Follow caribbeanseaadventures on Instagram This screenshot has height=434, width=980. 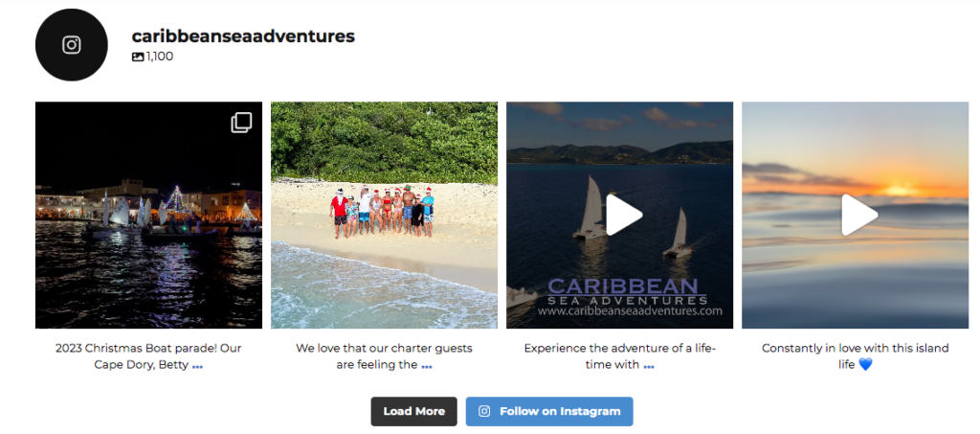549,412
